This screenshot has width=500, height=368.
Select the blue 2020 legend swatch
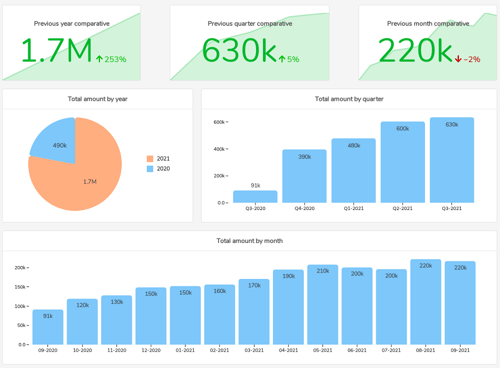point(150,169)
